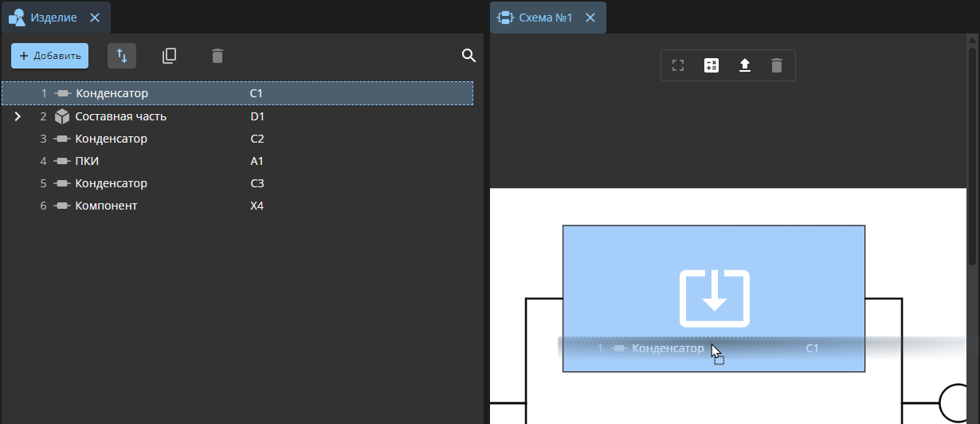Image resolution: width=980 pixels, height=424 pixels.
Task: Switch to the Изделие tab
Action: pyautogui.click(x=55, y=17)
